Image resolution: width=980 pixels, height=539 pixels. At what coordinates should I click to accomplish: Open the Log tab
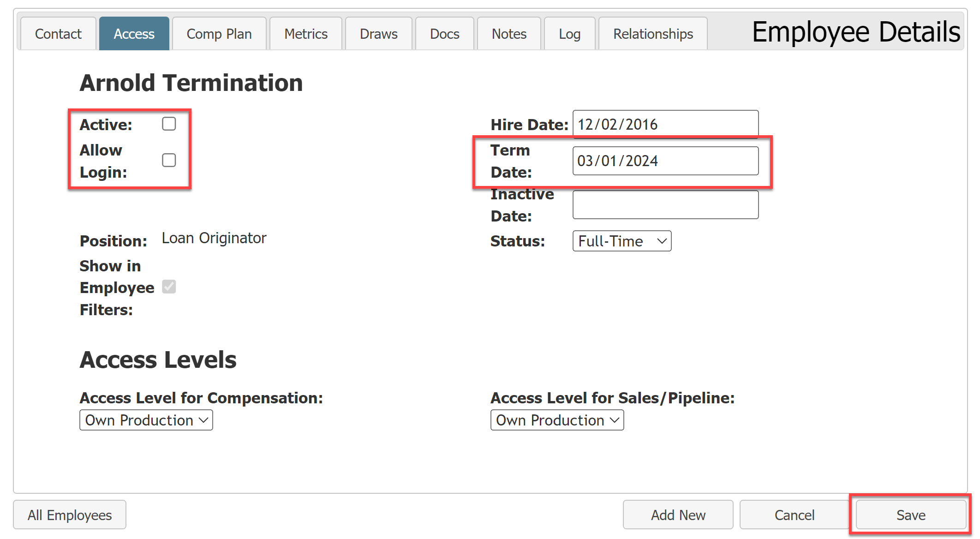tap(570, 34)
